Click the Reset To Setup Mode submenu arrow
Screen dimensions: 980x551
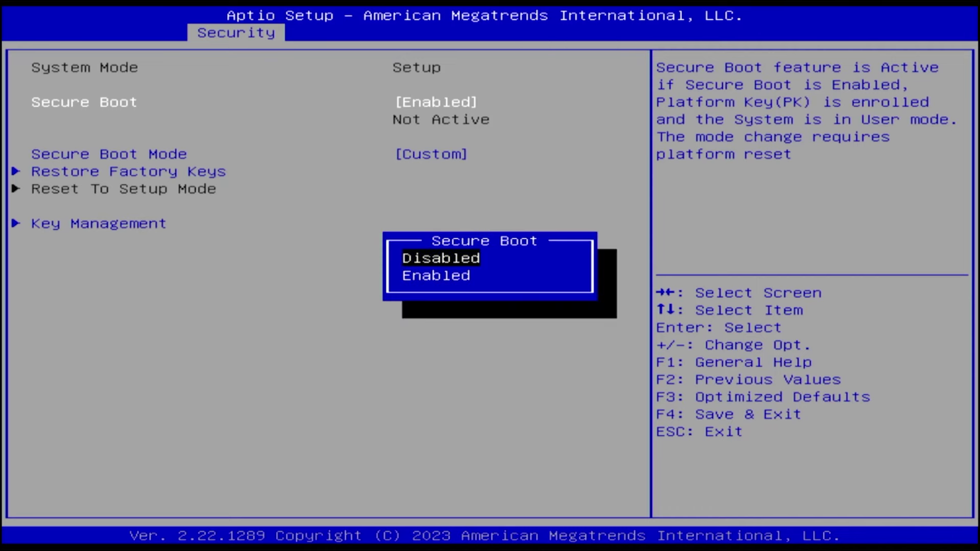point(16,189)
